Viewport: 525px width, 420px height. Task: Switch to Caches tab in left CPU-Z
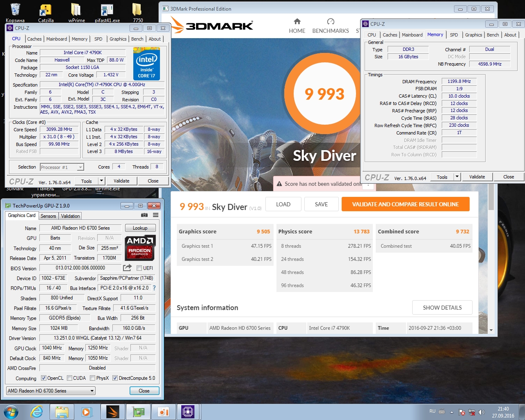(x=34, y=39)
